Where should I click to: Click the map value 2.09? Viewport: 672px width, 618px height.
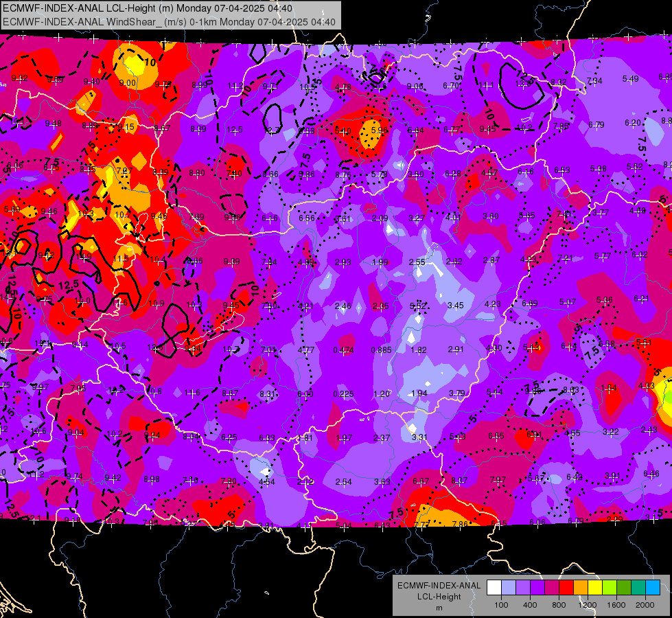[x=380, y=218]
